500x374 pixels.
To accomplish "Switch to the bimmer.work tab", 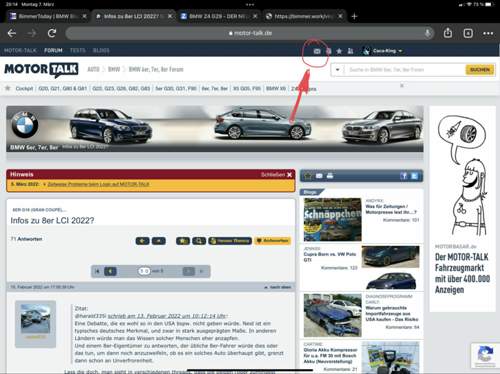I will pos(303,16).
